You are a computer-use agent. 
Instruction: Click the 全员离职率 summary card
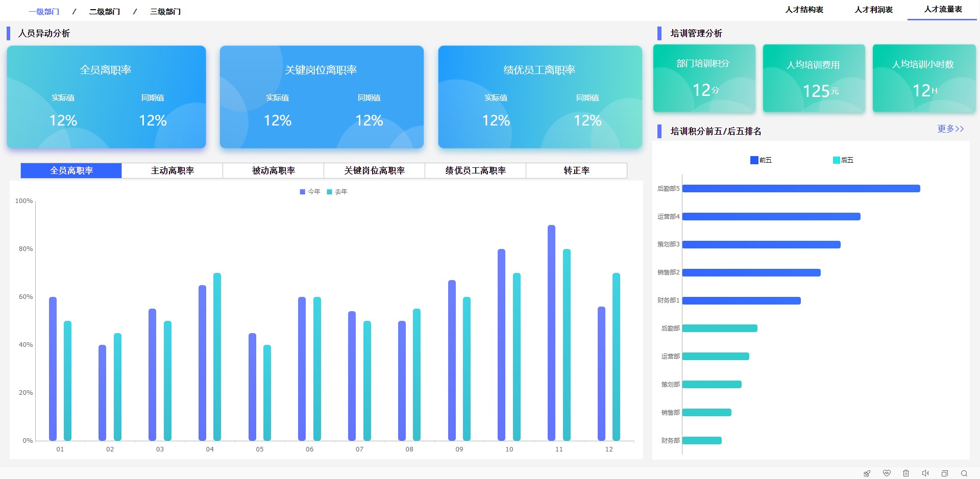(x=106, y=97)
